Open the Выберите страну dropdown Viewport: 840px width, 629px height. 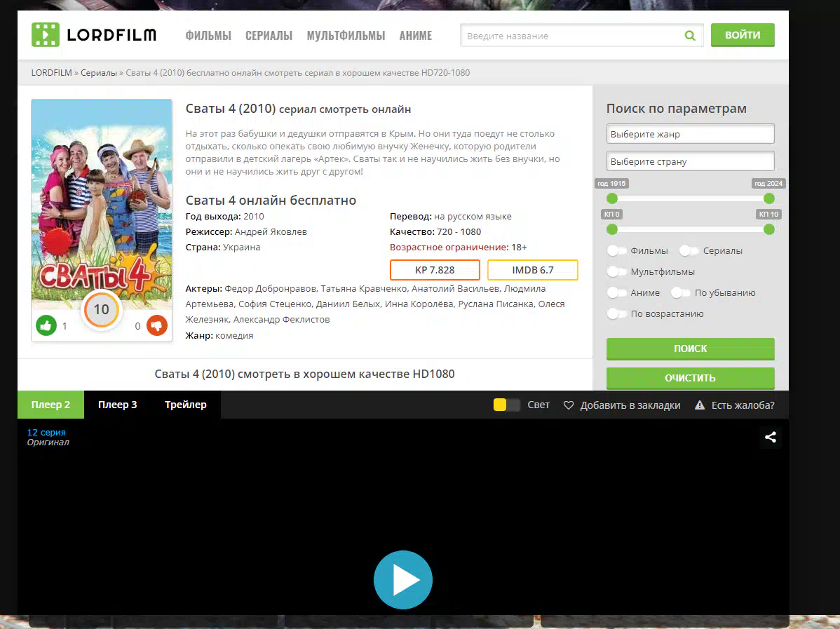(x=691, y=161)
